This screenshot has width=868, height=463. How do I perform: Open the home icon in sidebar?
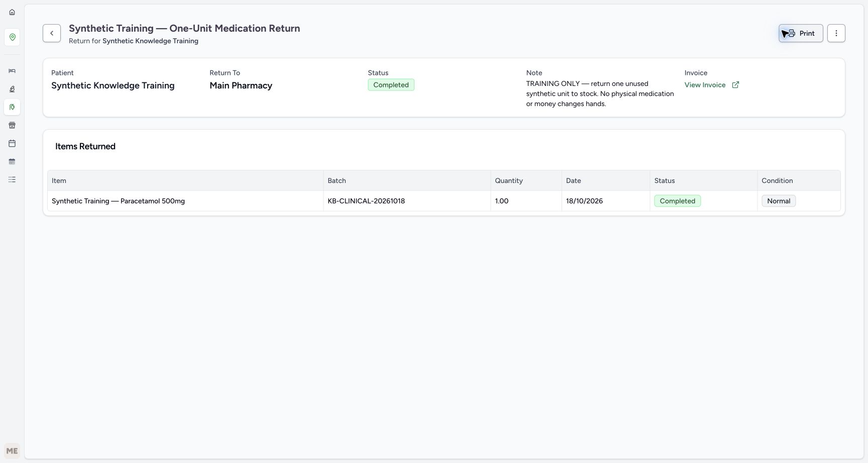(12, 12)
